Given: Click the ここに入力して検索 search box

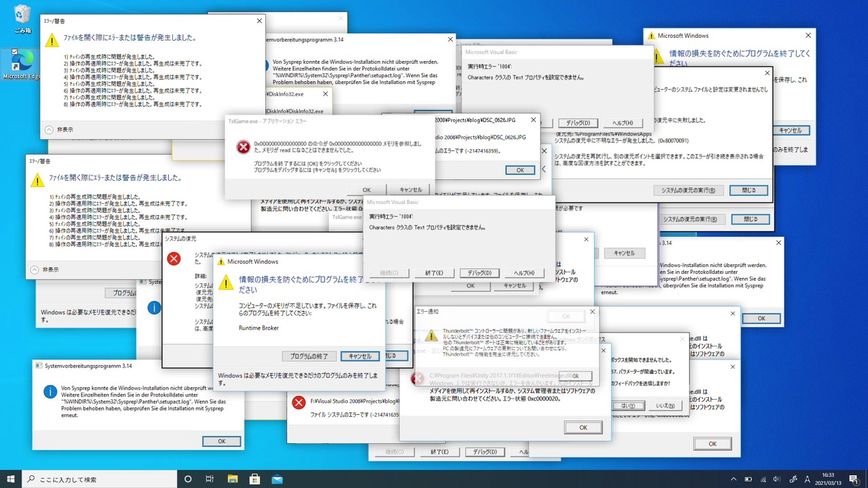Looking at the screenshot, I should click(x=99, y=479).
